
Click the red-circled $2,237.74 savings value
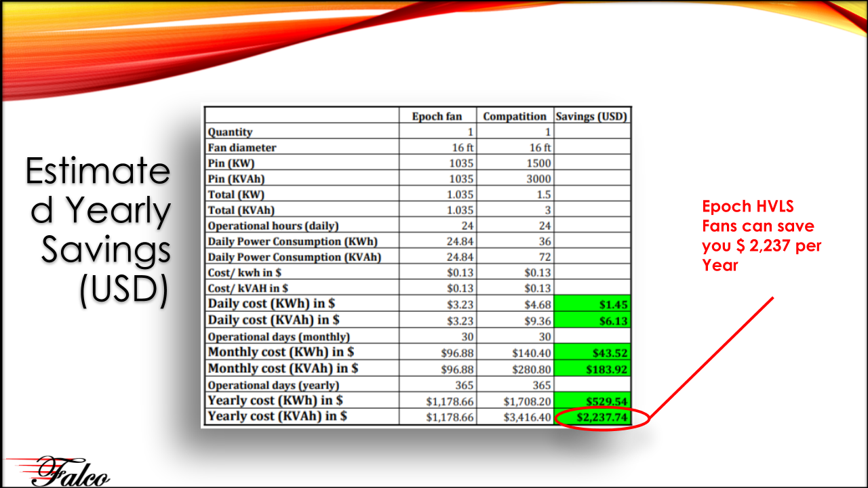[x=601, y=418]
